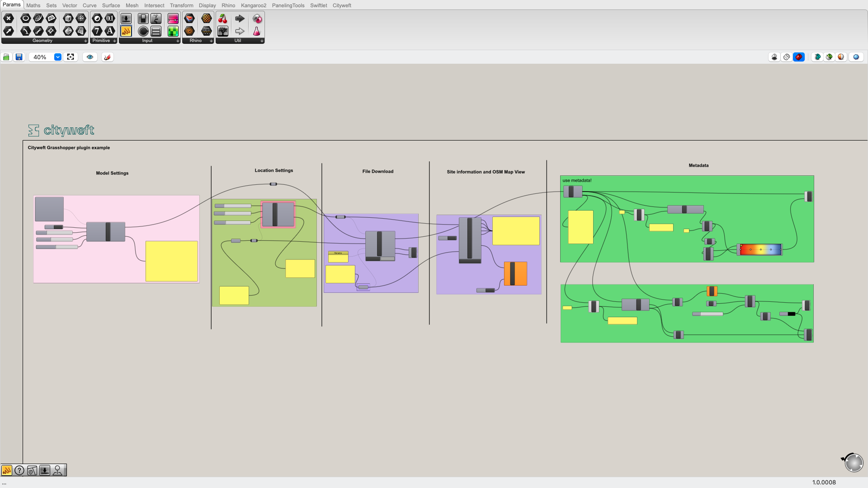
Task: Save document with blue floppy button
Action: [19, 57]
